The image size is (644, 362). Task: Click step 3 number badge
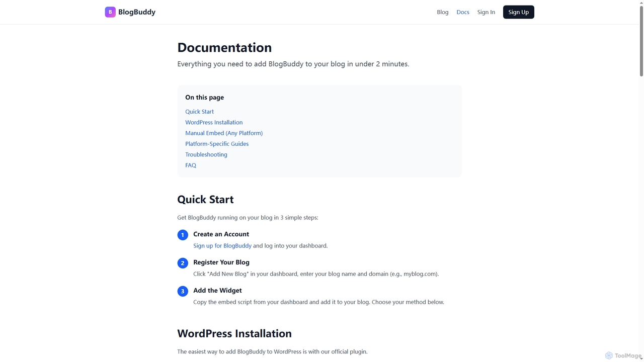tap(183, 291)
